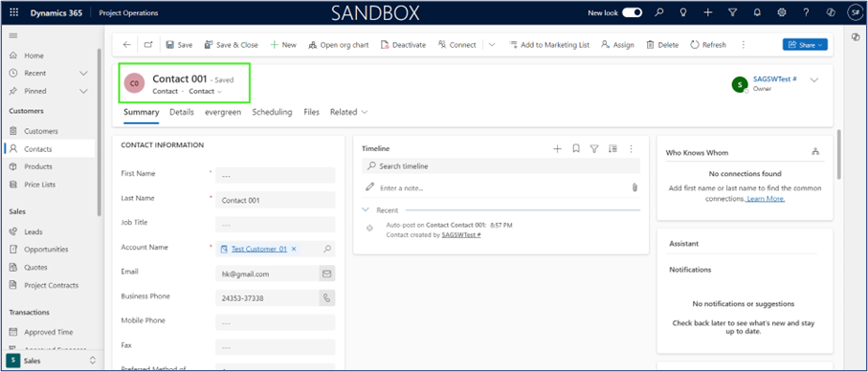Open the lightbulb assistant icon
868x372 pixels.
[683, 12]
